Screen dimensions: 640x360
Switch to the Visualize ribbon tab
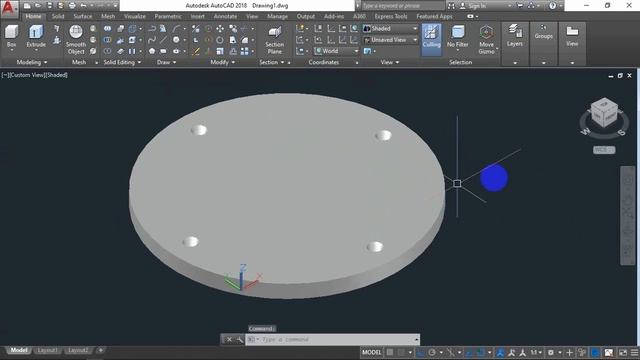(135, 16)
